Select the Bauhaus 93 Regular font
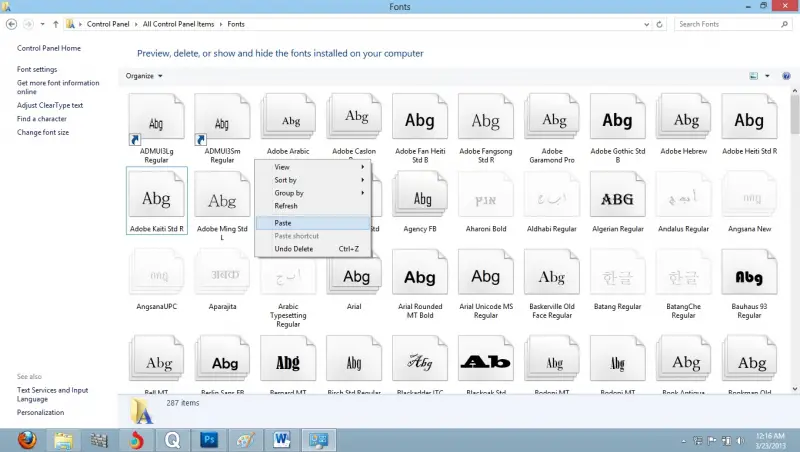Viewport: 800px width, 452px height. tap(749, 272)
